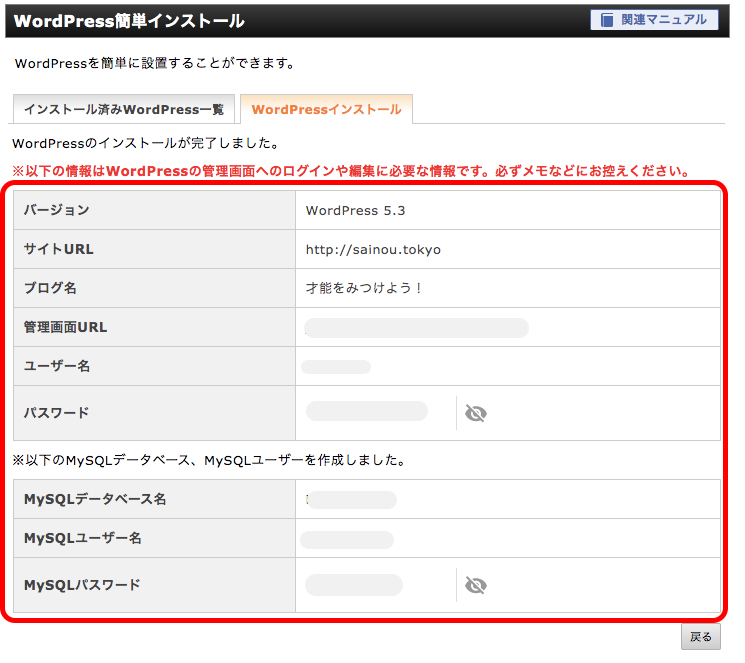745x663 pixels.
Task: Click the バージョン row label
Action: click(x=57, y=210)
